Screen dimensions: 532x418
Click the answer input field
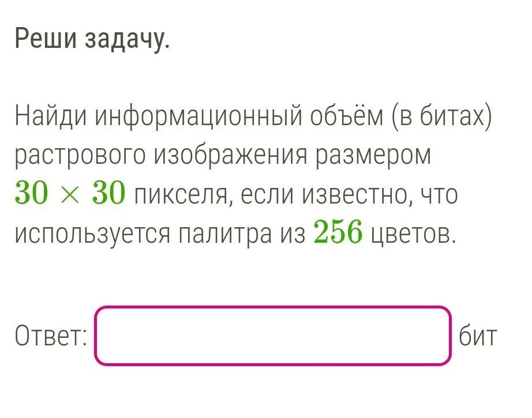coord(272,336)
